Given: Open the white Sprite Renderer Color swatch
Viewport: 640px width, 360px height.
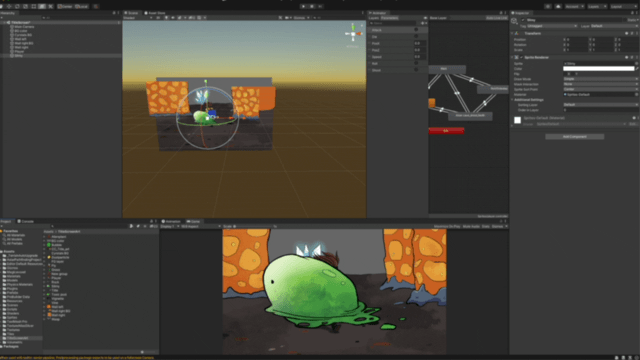Looking at the screenshot, I should [598, 69].
